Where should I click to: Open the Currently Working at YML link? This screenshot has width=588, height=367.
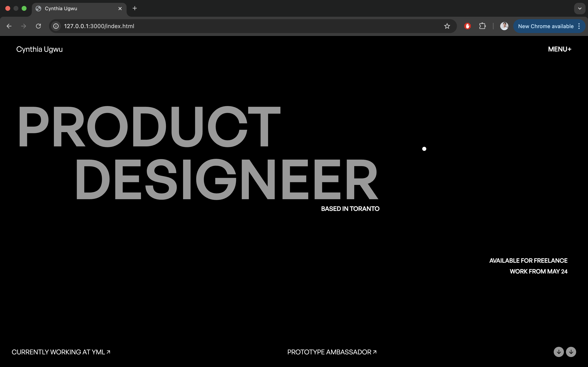coord(61,352)
